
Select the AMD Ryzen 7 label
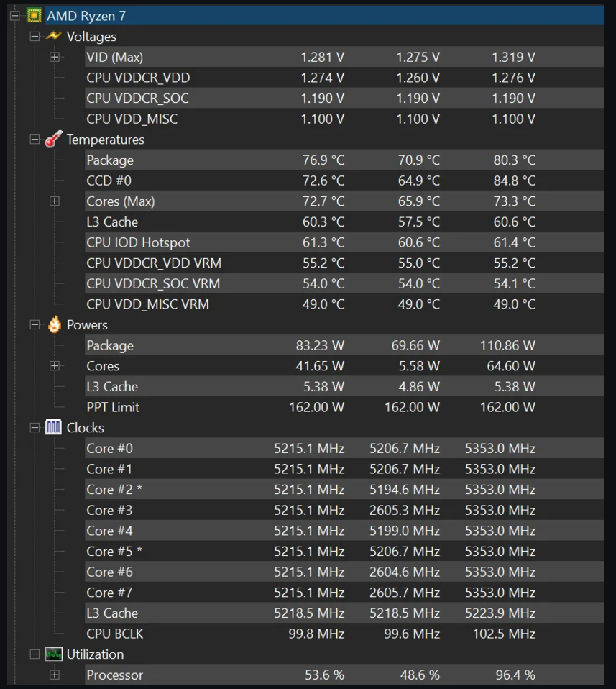(86, 16)
